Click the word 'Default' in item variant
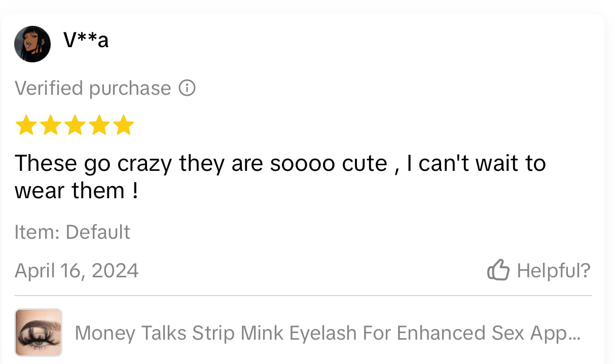The height and width of the screenshot is (364, 615). click(x=98, y=232)
